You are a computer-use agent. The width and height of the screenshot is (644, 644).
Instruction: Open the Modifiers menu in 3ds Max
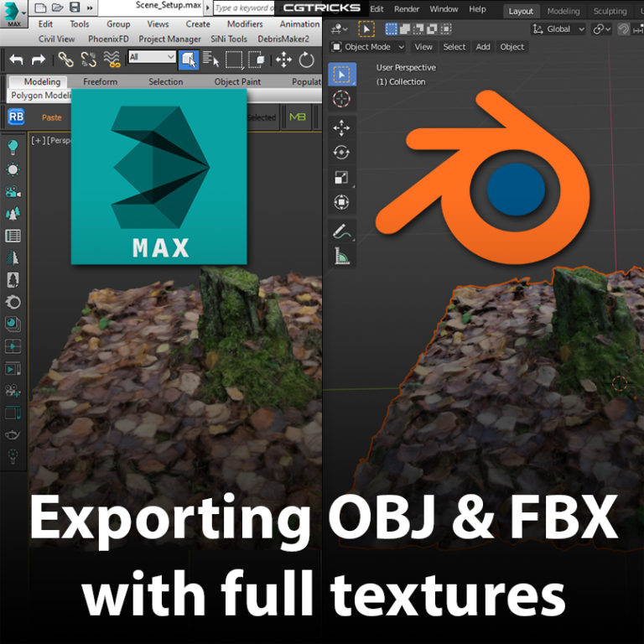tap(245, 24)
